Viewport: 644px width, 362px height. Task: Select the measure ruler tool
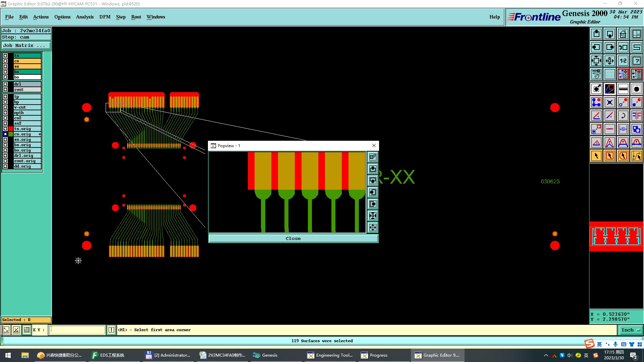point(623,89)
